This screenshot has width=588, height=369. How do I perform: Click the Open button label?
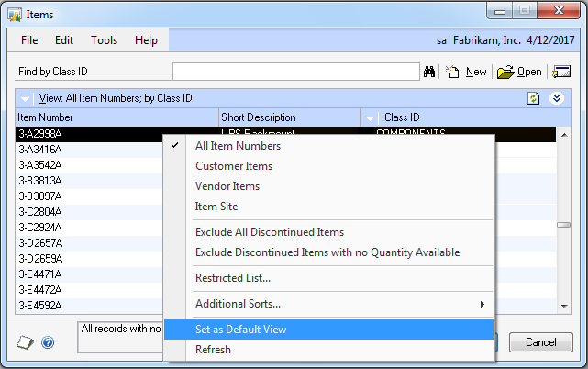click(529, 72)
